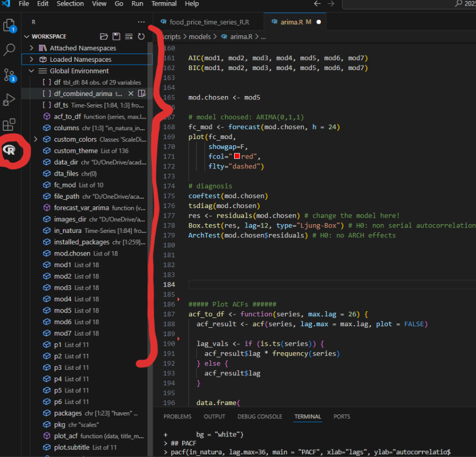Switch to the PORTS panel tab
This screenshot has height=457, width=476.
[342, 417]
